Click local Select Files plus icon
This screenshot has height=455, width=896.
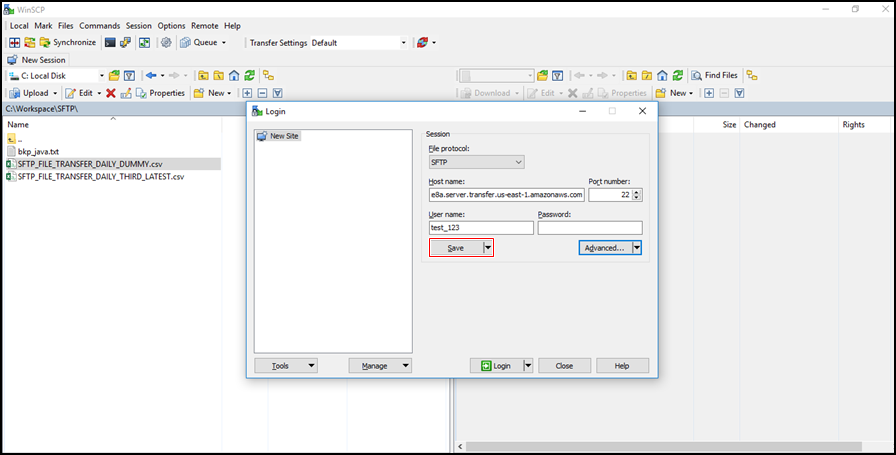click(x=247, y=93)
